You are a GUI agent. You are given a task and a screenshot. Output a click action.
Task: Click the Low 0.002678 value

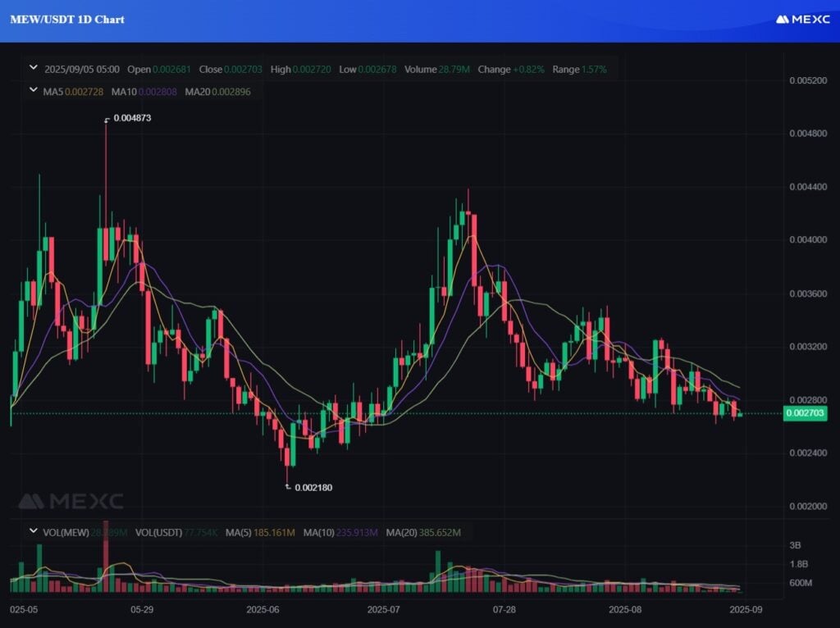[368, 70]
